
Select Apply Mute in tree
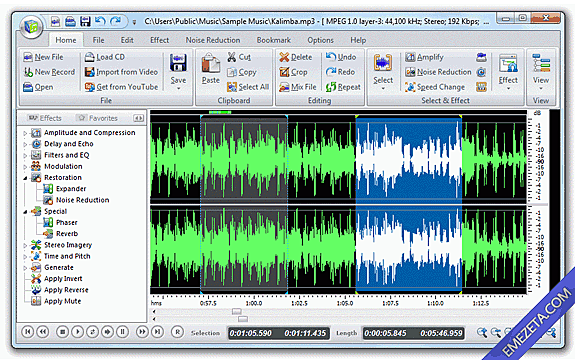click(62, 301)
